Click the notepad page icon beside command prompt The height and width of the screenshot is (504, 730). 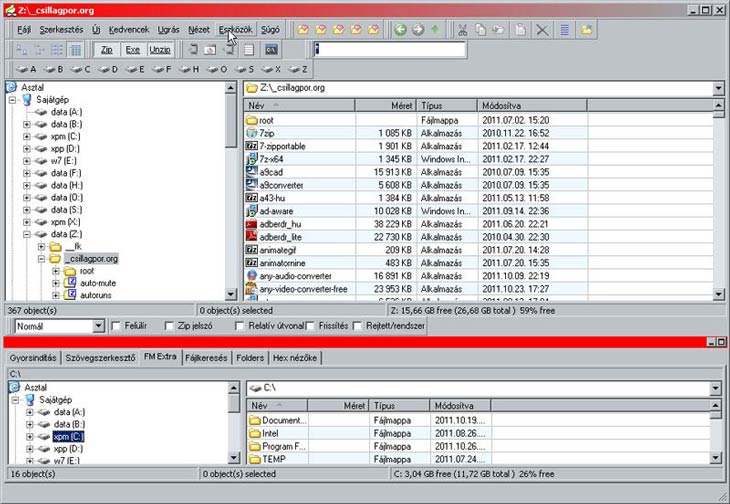click(x=249, y=49)
